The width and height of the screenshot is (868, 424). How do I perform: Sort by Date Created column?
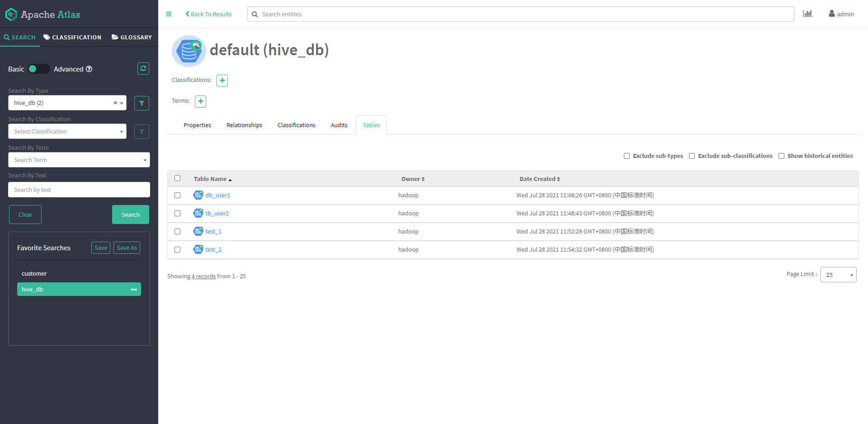point(540,179)
